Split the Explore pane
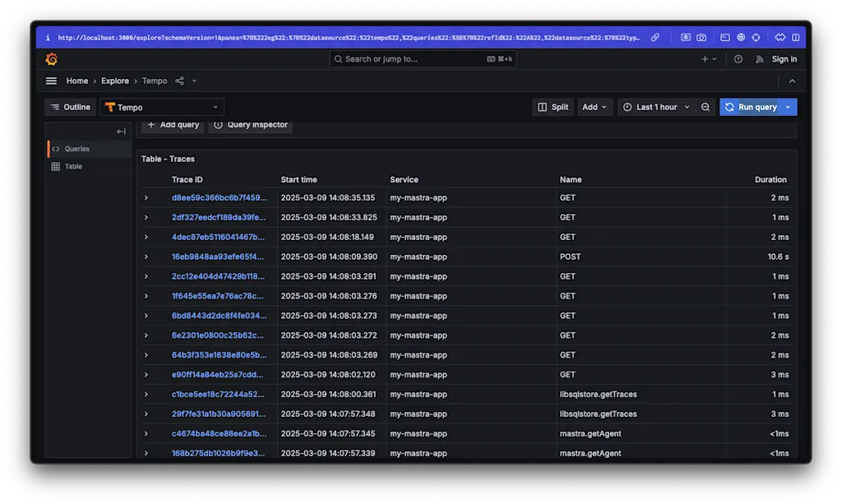This screenshot has height=504, width=842. pos(553,108)
